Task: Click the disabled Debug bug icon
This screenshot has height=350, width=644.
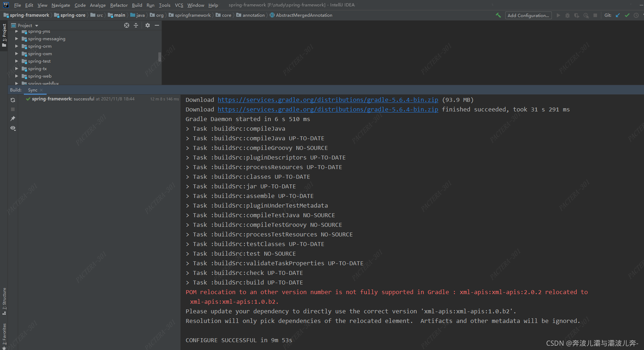Action: (568, 15)
